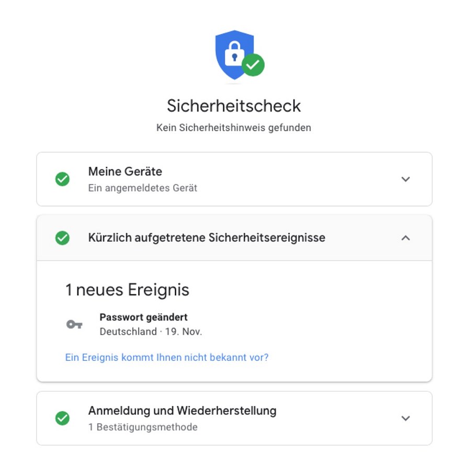
Task: Expand Anmeldung und Wiederherstellung via its chevron
Action: tap(405, 418)
